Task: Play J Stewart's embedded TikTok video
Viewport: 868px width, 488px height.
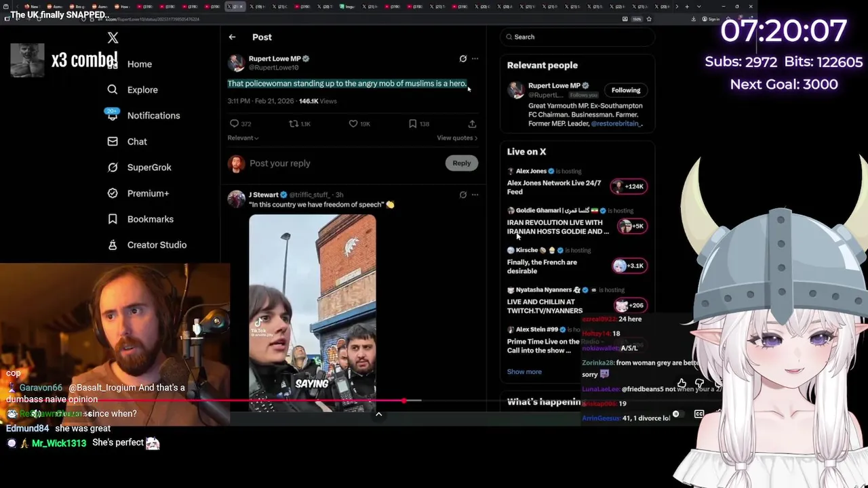Action: (x=313, y=313)
